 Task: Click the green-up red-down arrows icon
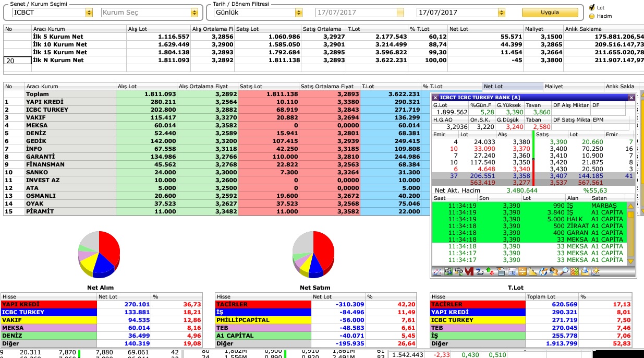[x=490, y=271]
